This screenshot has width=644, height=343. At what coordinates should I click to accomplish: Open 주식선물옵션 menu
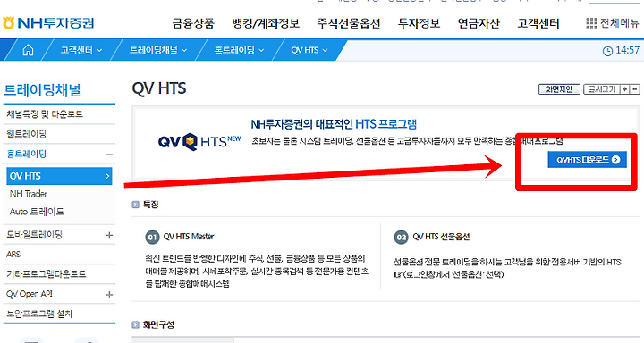click(x=349, y=23)
